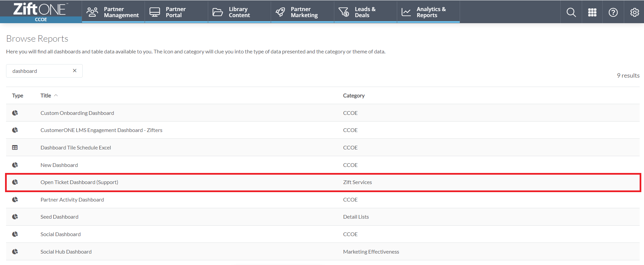Open the Leads & Deals menu
The height and width of the screenshot is (265, 644).
(x=366, y=12)
